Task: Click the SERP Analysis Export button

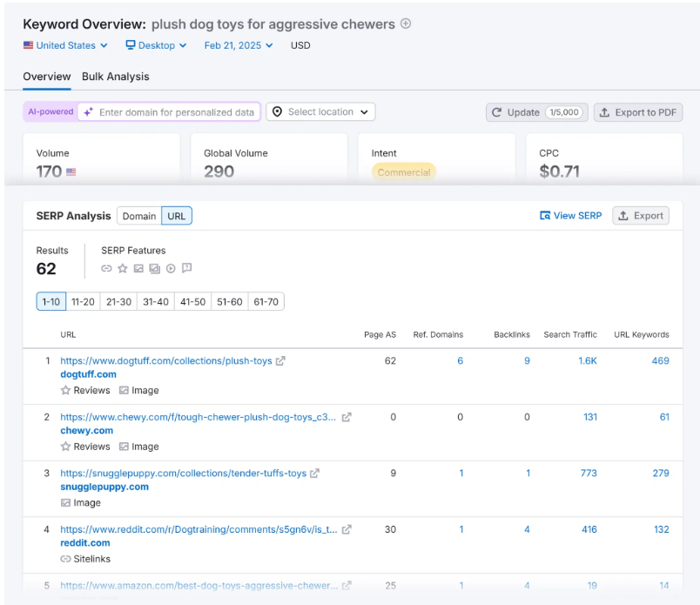Action: click(x=641, y=216)
